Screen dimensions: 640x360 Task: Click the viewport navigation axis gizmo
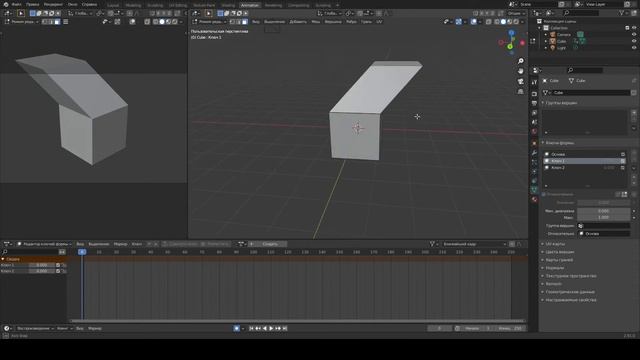511,42
